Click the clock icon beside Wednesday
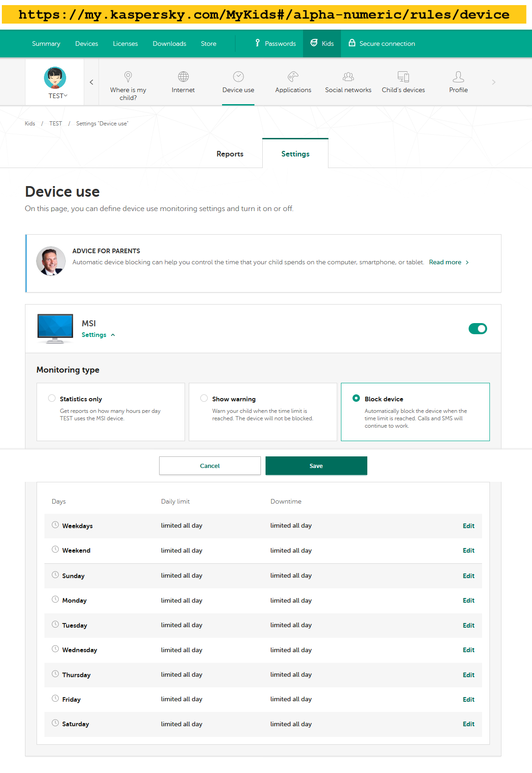 click(55, 649)
